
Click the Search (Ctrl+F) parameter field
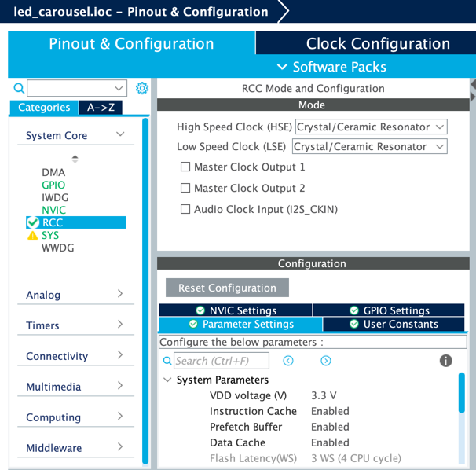[x=222, y=361]
